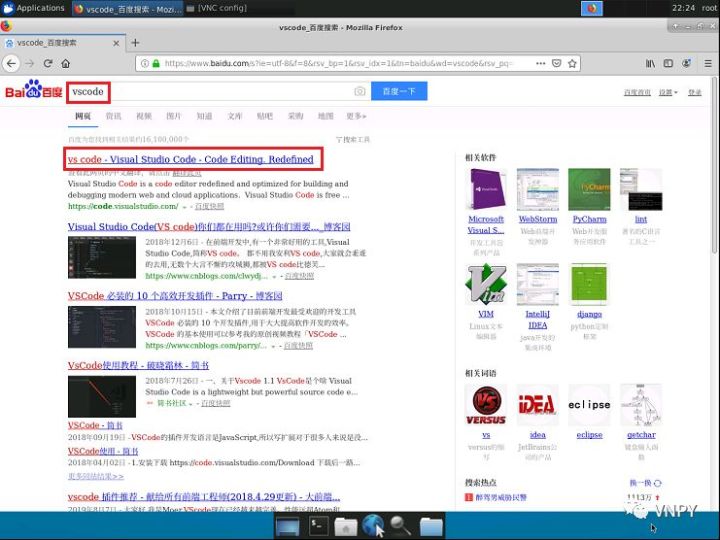Click the Baidu logo

(33, 90)
